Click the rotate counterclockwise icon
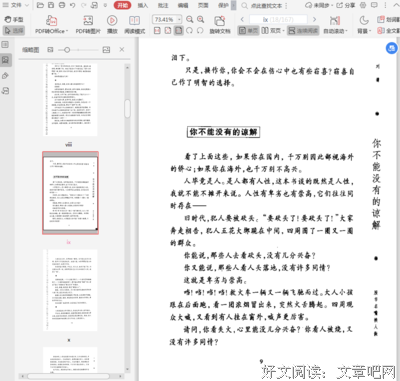The image size is (400, 381). point(200,31)
